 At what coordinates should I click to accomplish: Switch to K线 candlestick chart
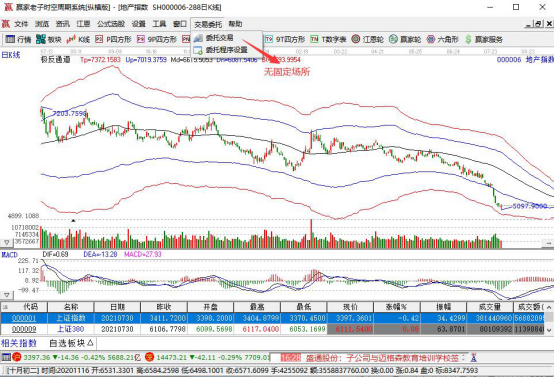pos(78,39)
